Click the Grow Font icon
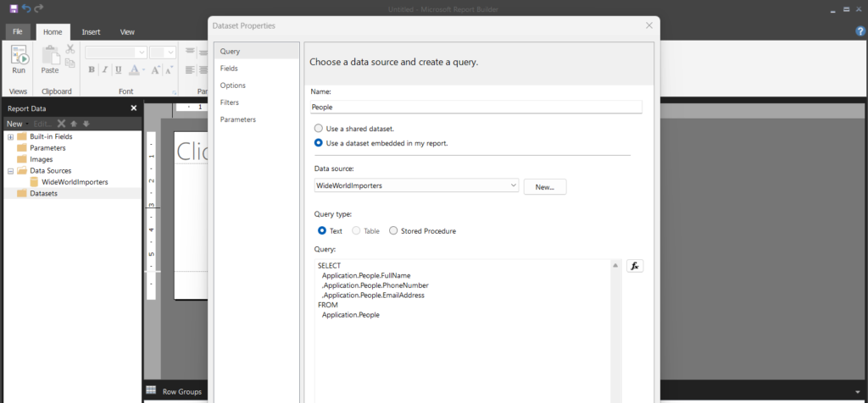This screenshot has height=403, width=868. 156,69
